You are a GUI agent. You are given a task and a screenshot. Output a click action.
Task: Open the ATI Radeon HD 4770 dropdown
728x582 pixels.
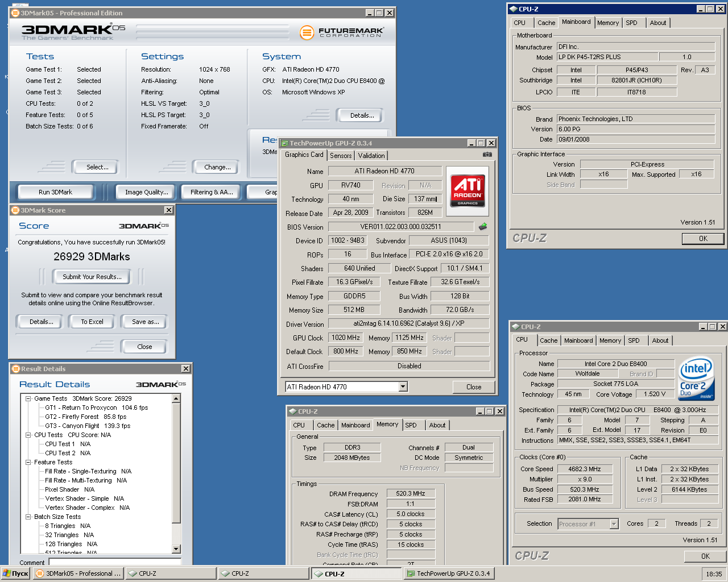pos(403,387)
